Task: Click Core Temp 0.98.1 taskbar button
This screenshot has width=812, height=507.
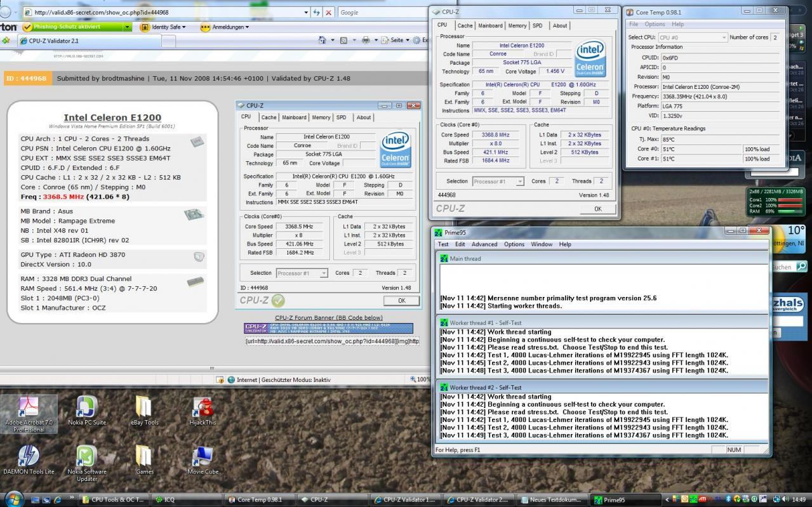Action: pos(261,499)
